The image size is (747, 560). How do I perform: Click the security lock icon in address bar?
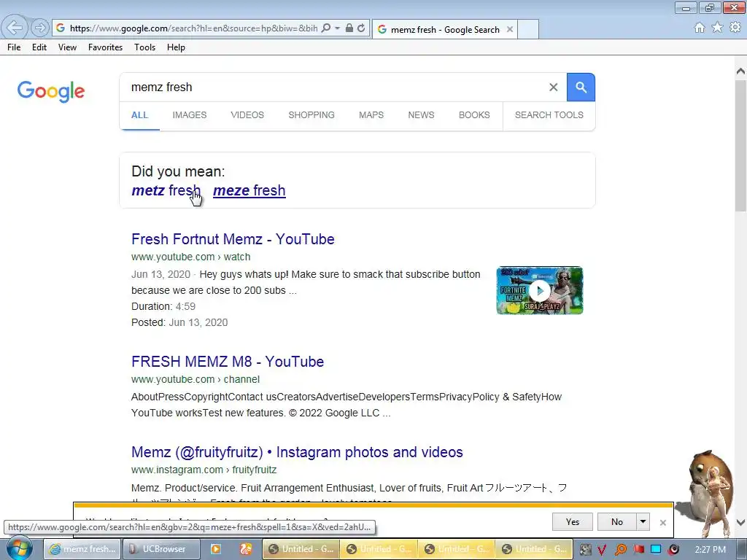click(x=349, y=28)
